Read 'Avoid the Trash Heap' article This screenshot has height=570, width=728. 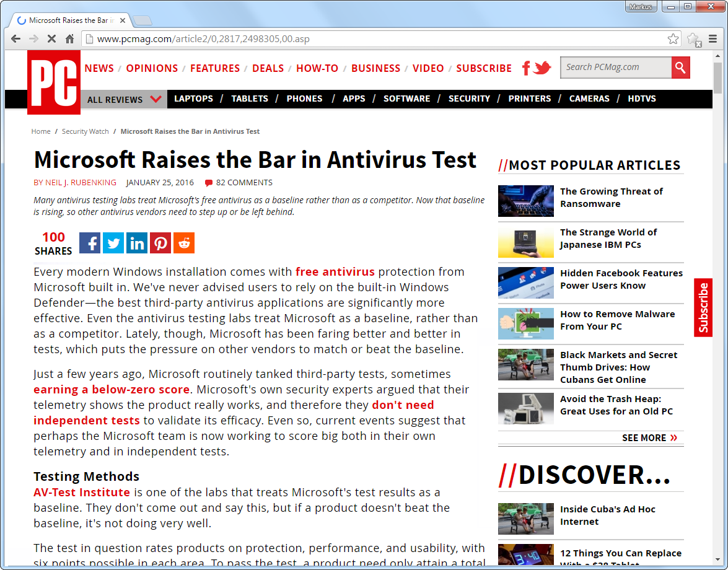tap(616, 405)
